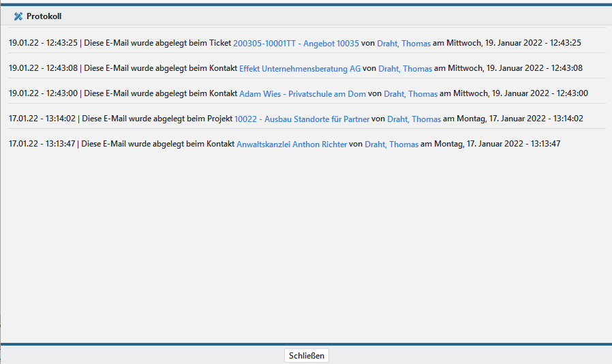Open contact Anwaltskanzlei Anthon Richter
Screen dimensions: 612x364
pos(292,144)
